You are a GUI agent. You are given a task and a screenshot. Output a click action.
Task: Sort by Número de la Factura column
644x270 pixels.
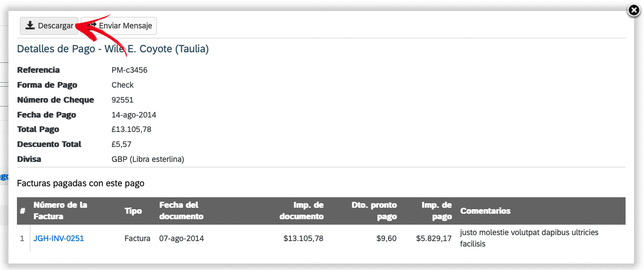(60, 211)
